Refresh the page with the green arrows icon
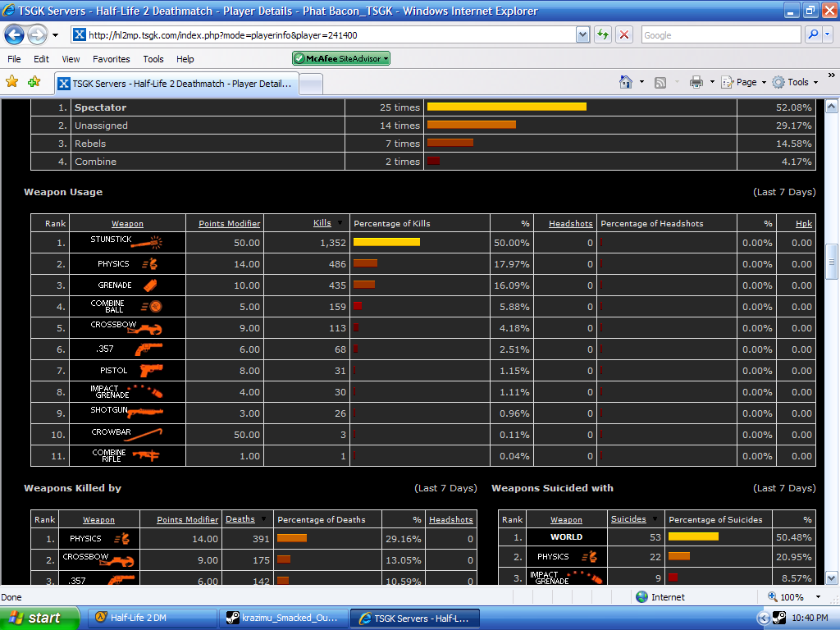 pos(603,34)
